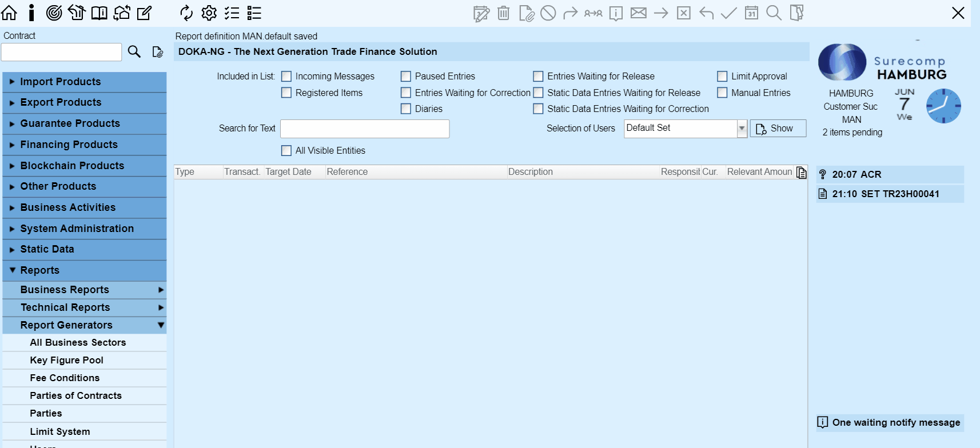Click the magnifier icon in top toolbar
980x448 pixels.
774,13
